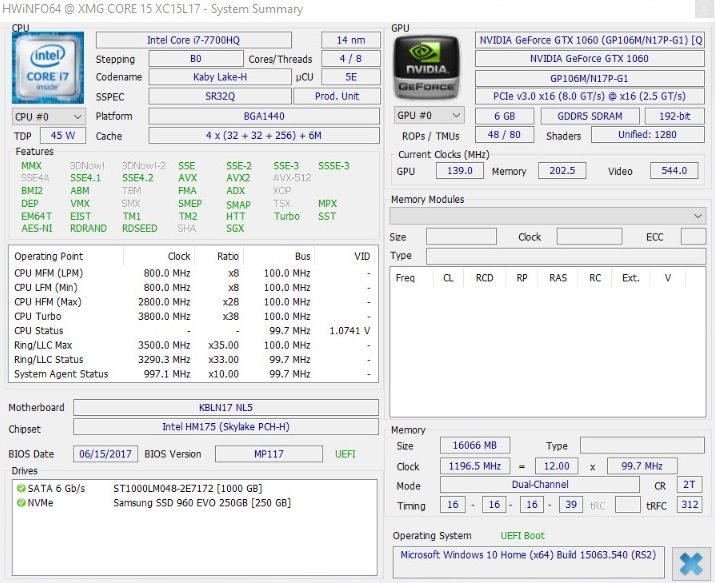Image resolution: width=715 pixels, height=583 pixels.
Task: Click the greyed AVX-512 feature label
Action: [292, 178]
